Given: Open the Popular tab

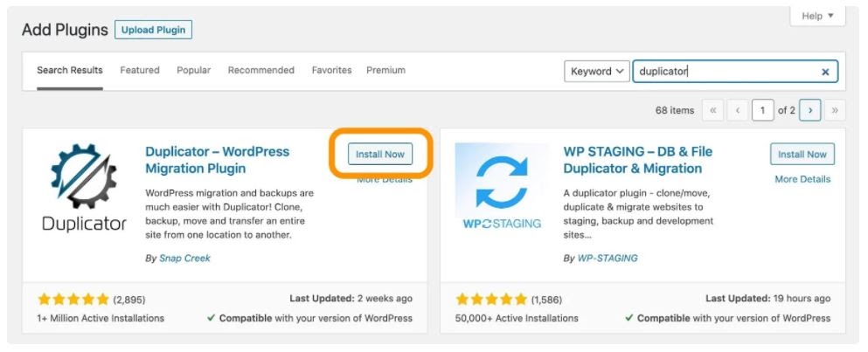Looking at the screenshot, I should click(x=194, y=70).
